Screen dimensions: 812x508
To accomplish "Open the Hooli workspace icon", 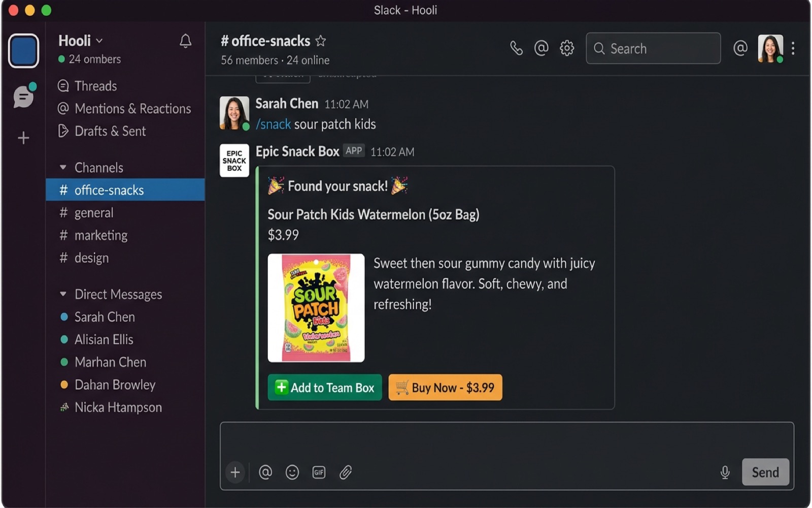I will coord(23,51).
